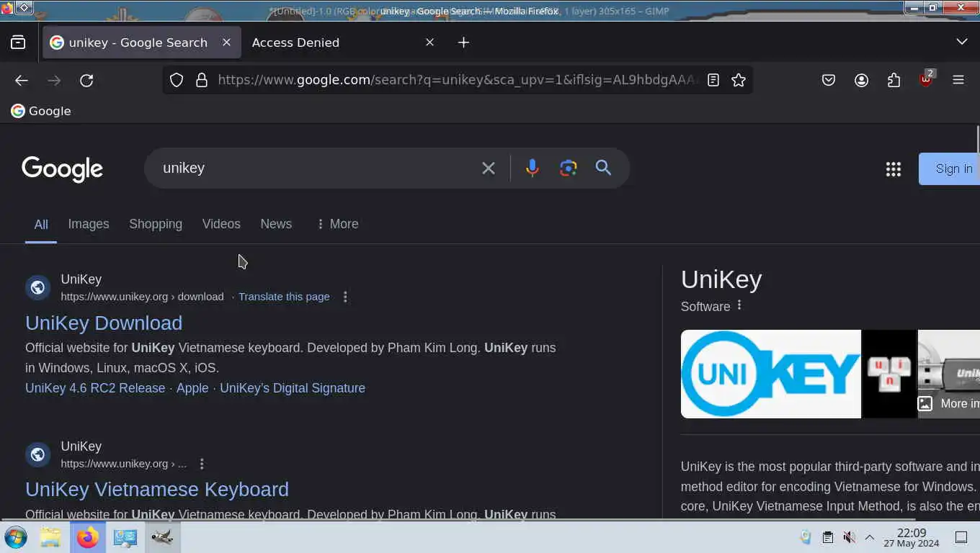Image resolution: width=980 pixels, height=553 pixels.
Task: List all tabs dropdown arrow
Action: coord(962,42)
